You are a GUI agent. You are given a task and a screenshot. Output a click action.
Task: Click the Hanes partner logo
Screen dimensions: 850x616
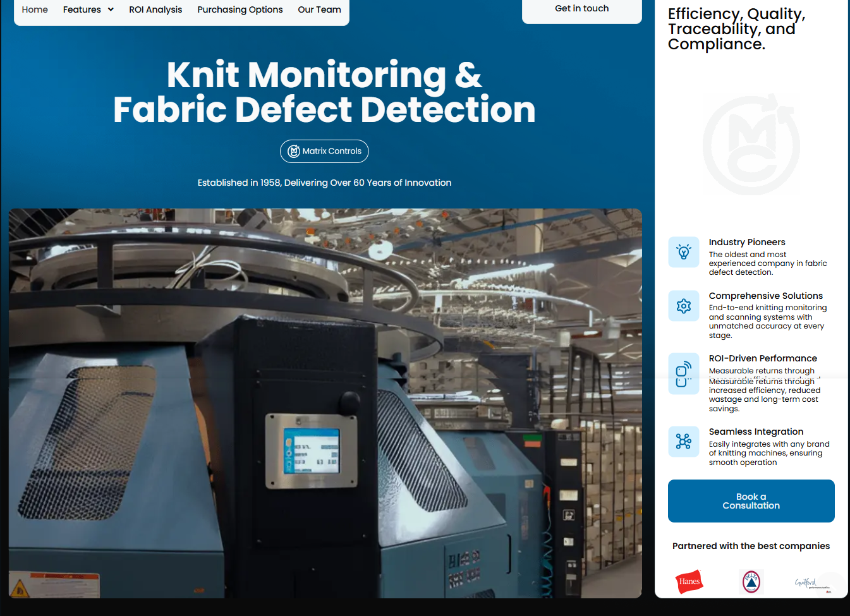click(x=689, y=581)
